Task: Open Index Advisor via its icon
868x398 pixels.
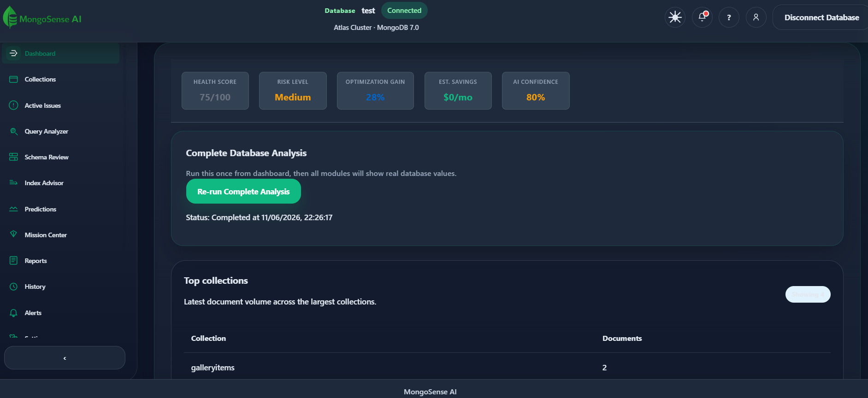Action: pos(13,183)
